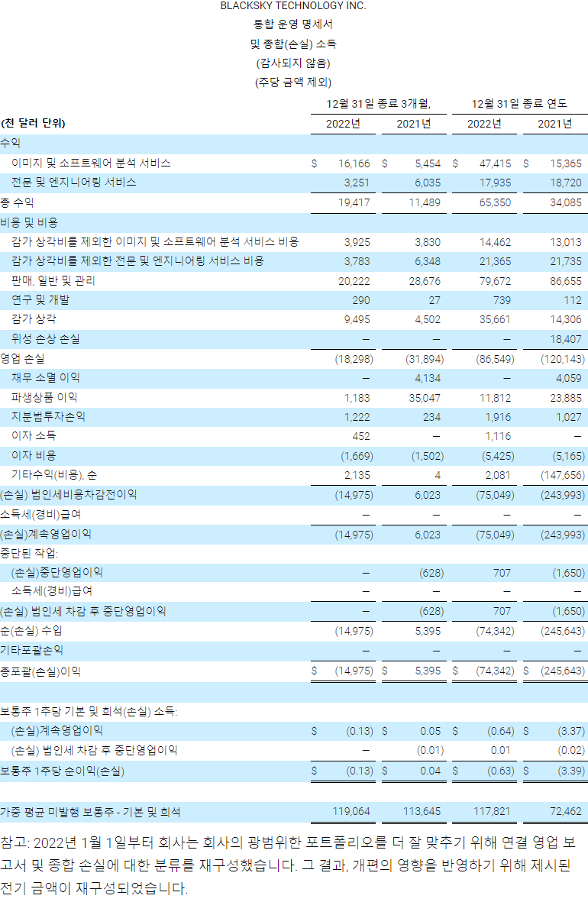Viewport: 588px width, 902px height.
Task: Select the '지분법투자손익' row label
Action: [x=48, y=416]
